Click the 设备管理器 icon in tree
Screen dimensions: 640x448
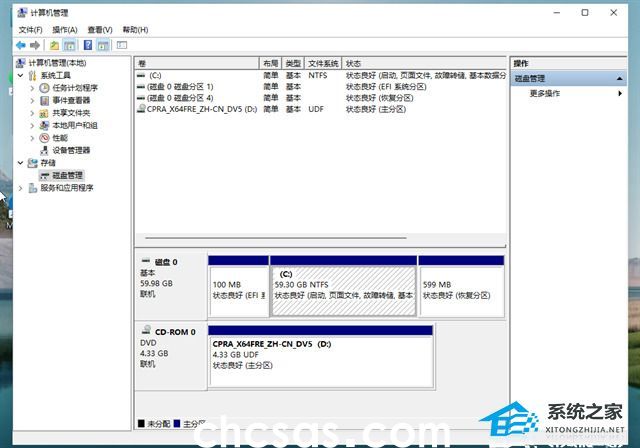point(44,150)
